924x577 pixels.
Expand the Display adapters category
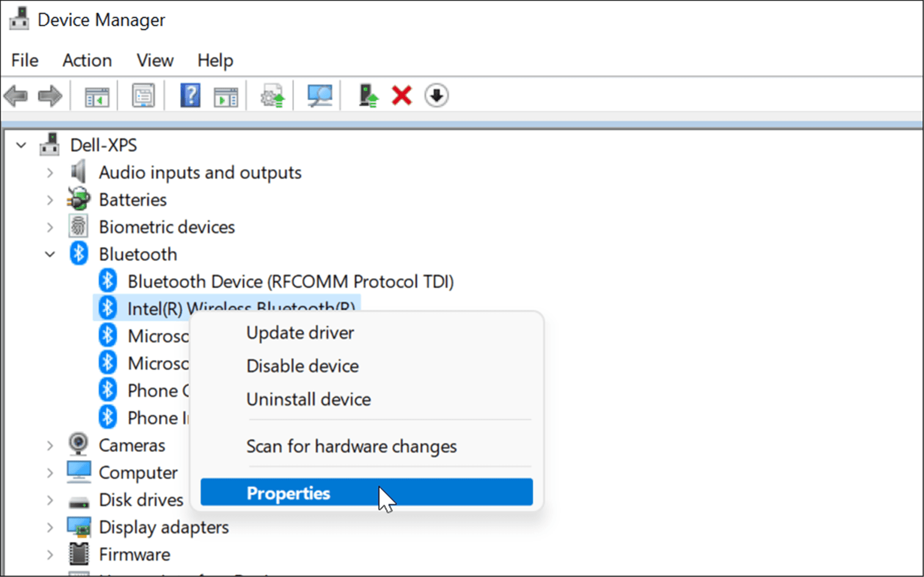point(50,528)
